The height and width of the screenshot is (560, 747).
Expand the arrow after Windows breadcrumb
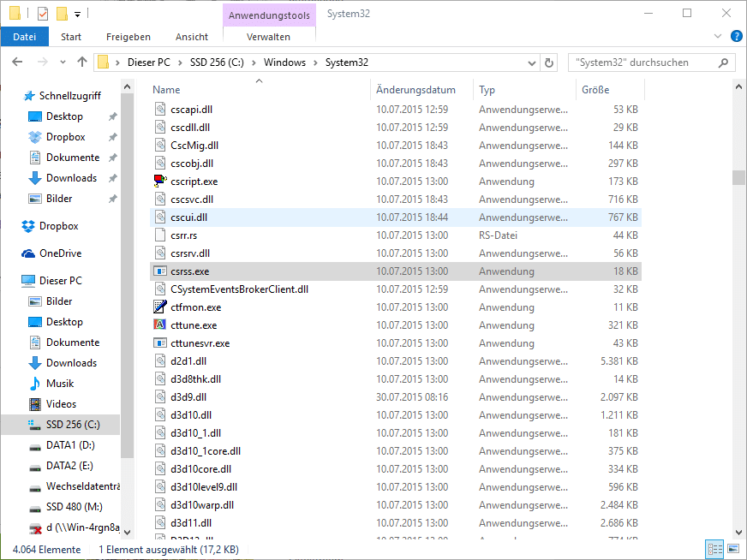315,63
